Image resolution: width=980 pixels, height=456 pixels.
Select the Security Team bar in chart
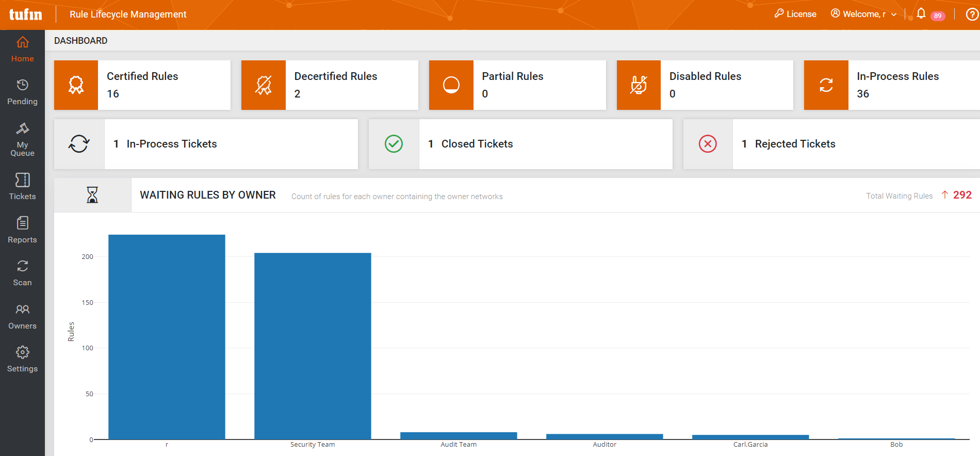coord(313,346)
